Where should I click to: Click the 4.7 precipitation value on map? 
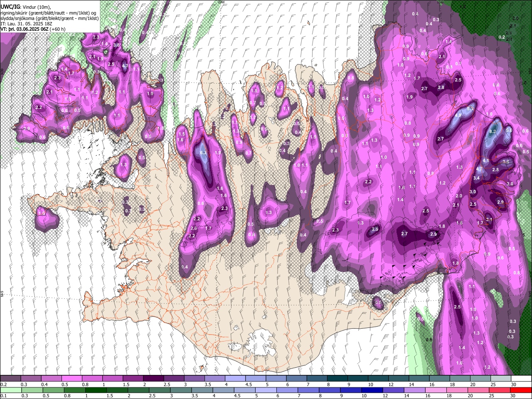point(479,169)
